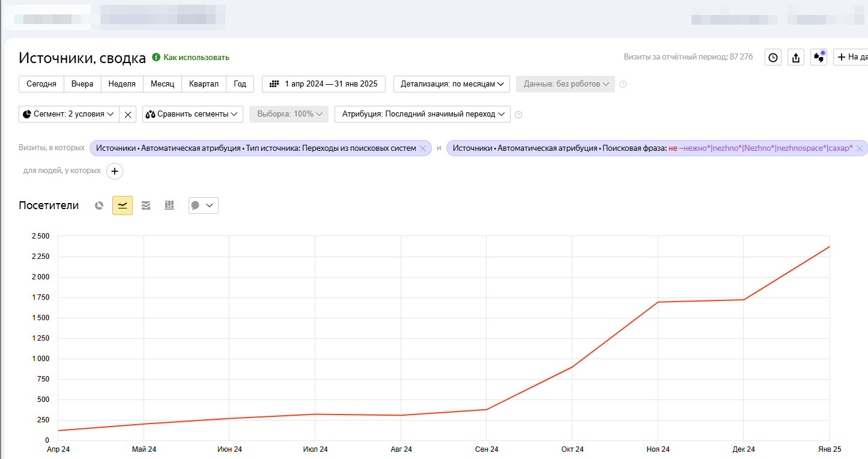The width and height of the screenshot is (868, 459).
Task: Add a condition for people with plus button
Action: click(x=114, y=171)
